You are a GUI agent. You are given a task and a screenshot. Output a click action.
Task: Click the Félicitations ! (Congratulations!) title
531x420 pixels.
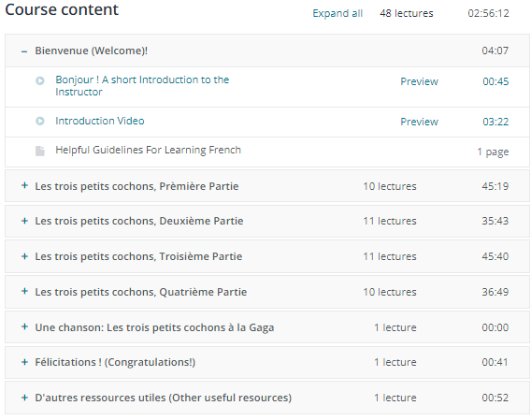coord(115,362)
